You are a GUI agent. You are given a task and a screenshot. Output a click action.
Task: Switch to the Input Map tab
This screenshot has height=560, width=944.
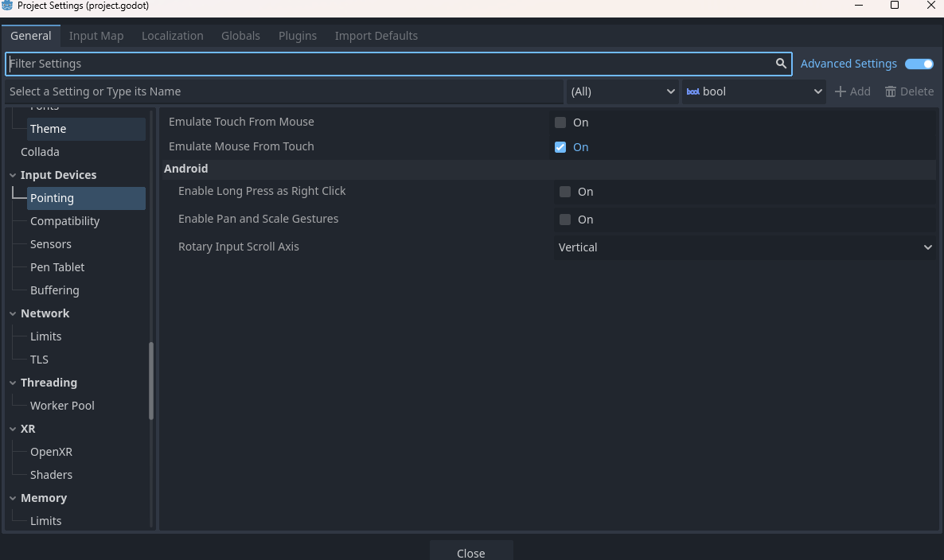96,36
